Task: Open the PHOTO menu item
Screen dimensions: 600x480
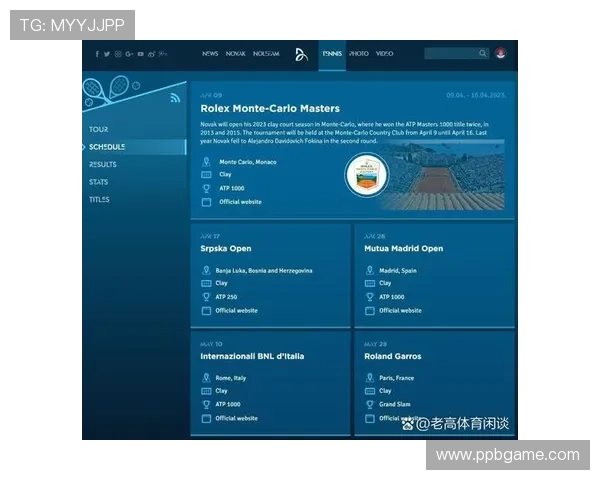Action: click(359, 54)
